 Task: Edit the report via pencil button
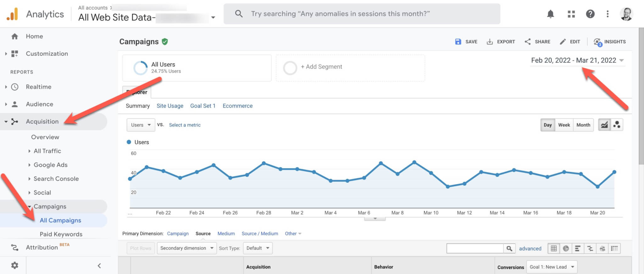click(570, 42)
